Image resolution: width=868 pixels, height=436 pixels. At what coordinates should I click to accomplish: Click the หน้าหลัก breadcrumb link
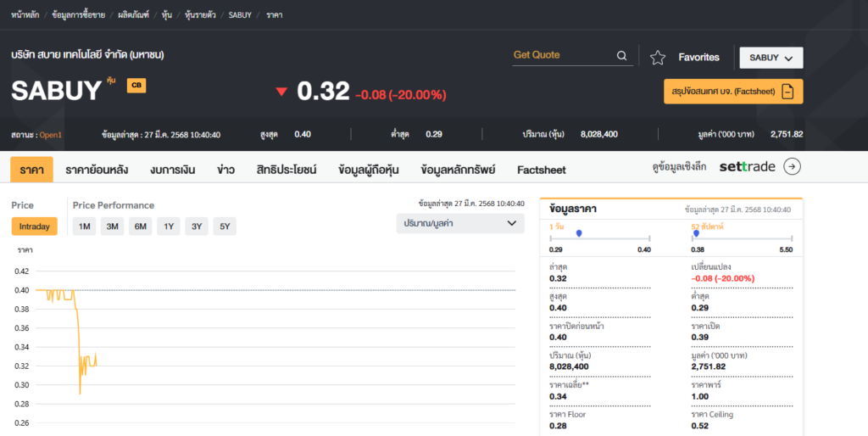click(26, 15)
